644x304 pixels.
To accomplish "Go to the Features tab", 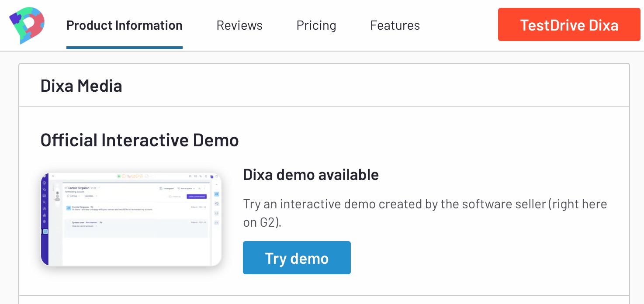I will [x=395, y=25].
